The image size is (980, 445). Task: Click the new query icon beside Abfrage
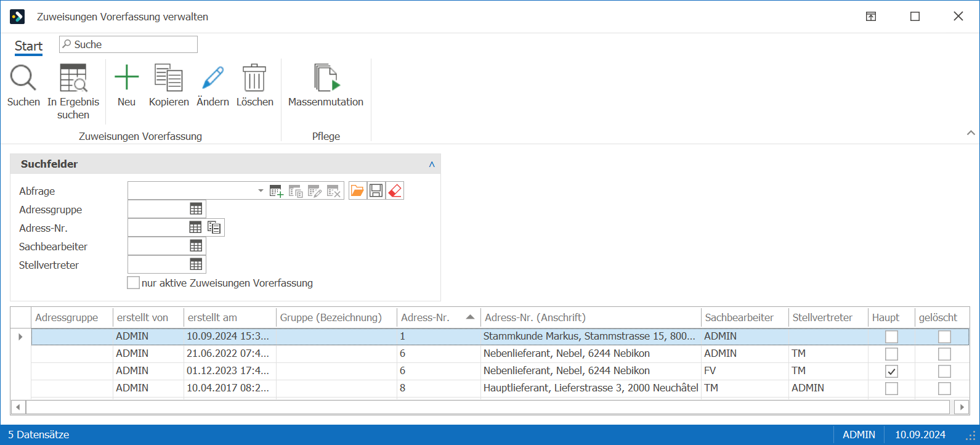277,191
